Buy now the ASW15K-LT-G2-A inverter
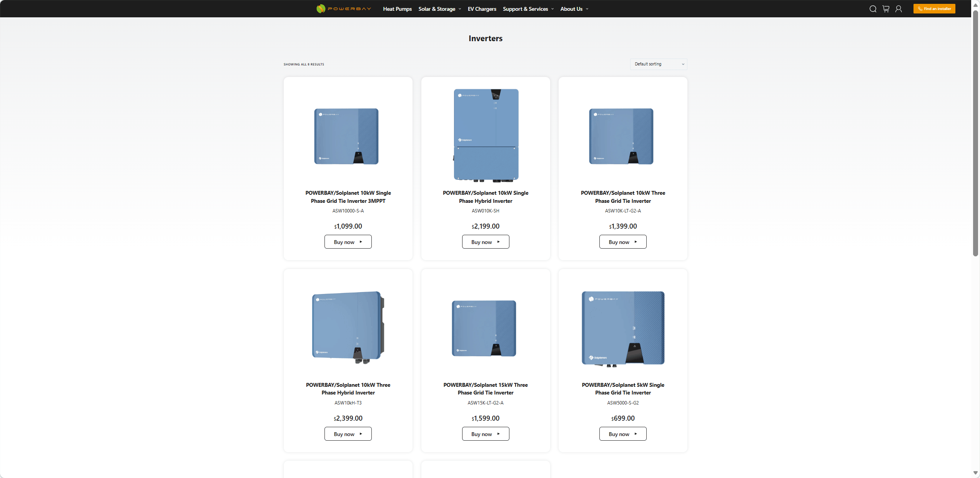Screen dimensions: 980x478 (486, 434)
